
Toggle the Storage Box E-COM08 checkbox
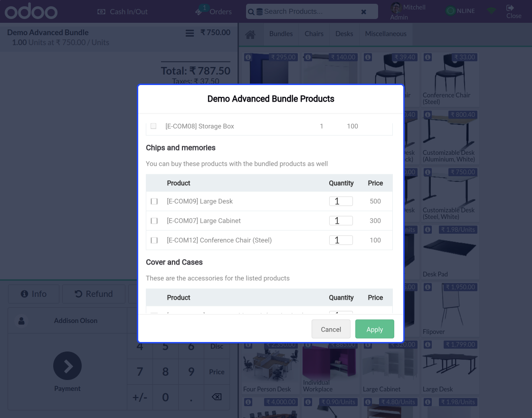153,126
